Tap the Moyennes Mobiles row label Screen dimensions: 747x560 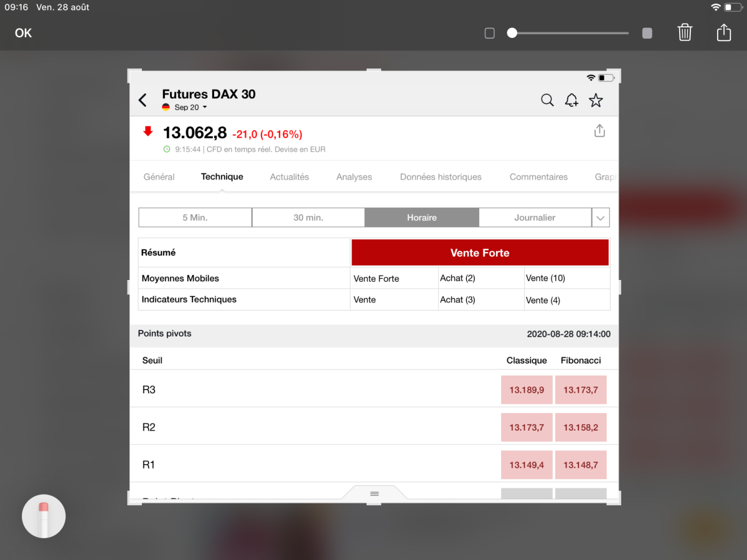click(181, 278)
